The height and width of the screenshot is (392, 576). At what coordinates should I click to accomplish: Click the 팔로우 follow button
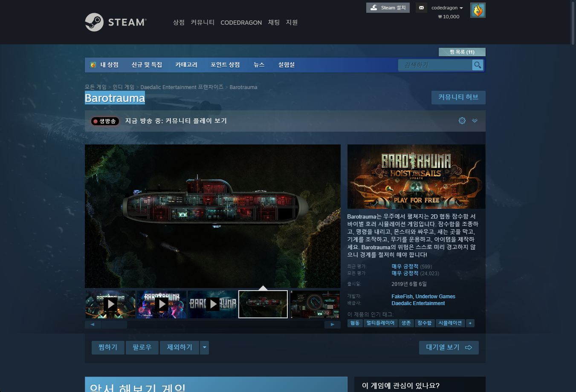[x=142, y=348]
